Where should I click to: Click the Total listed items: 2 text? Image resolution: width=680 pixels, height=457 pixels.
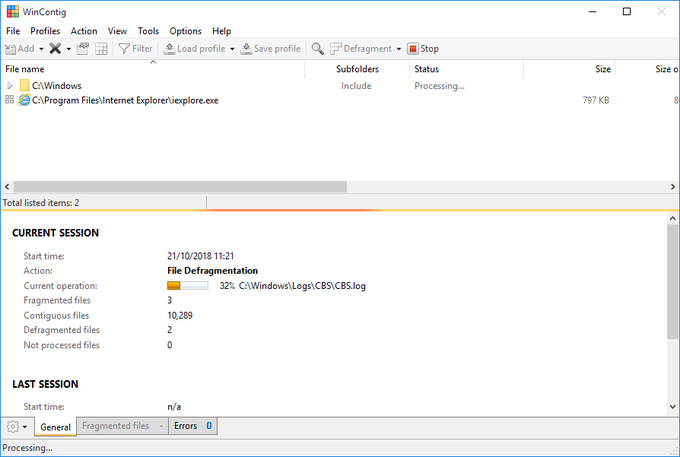tap(41, 203)
